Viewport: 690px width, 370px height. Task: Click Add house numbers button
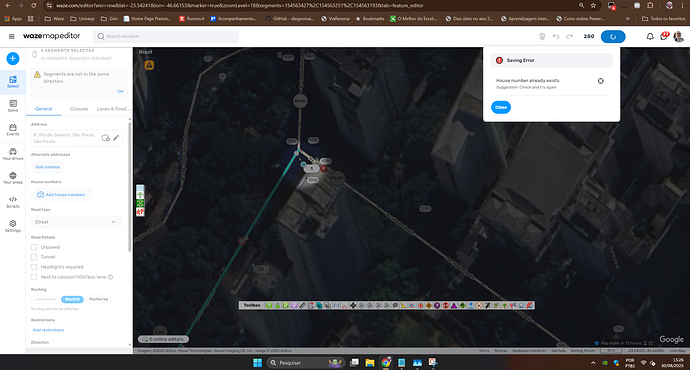point(62,194)
